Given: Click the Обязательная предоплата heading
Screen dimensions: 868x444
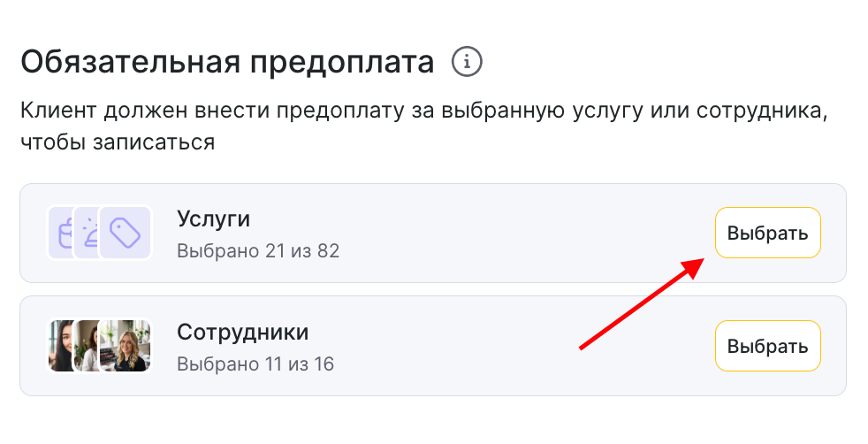Looking at the screenshot, I should pos(227,63).
